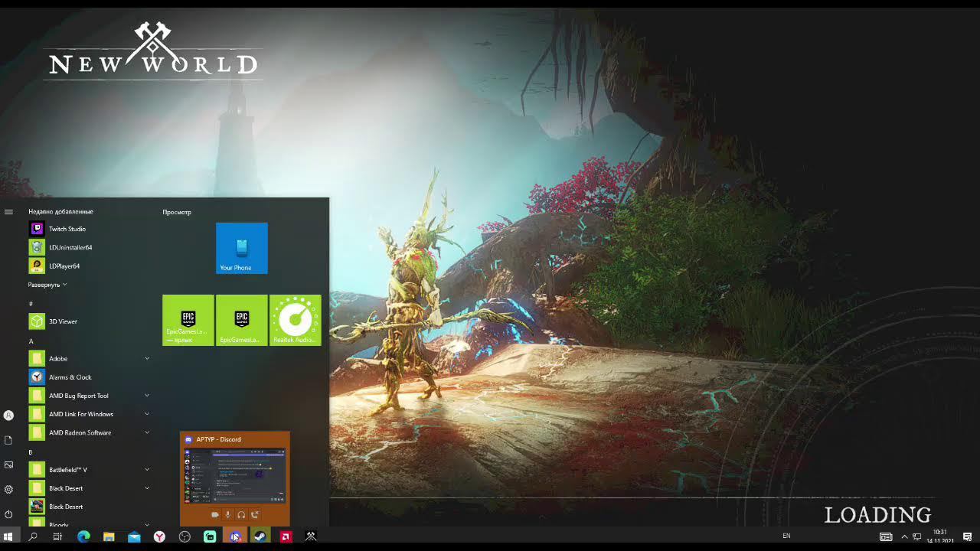
Task: Click the Просмотр tile group title
Action: tap(177, 212)
